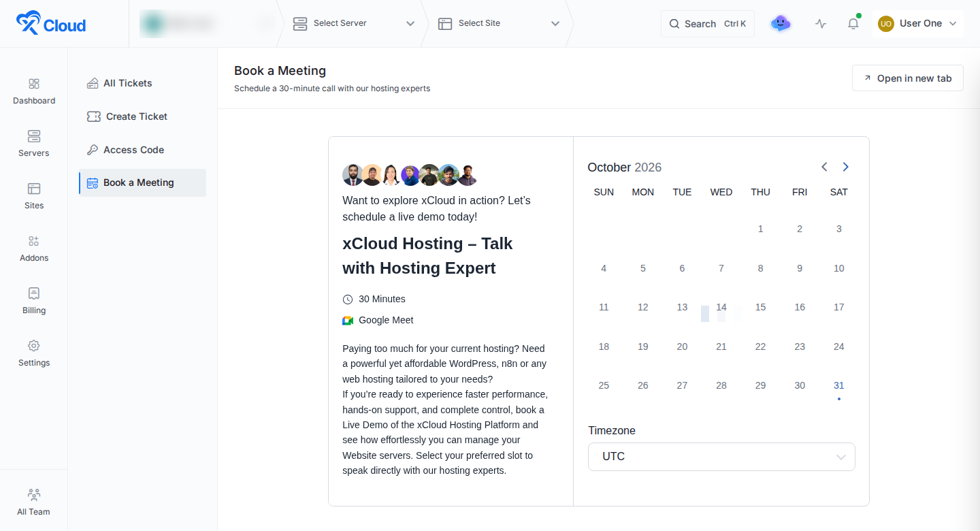Open the blurred team selector dropdown

point(208,24)
